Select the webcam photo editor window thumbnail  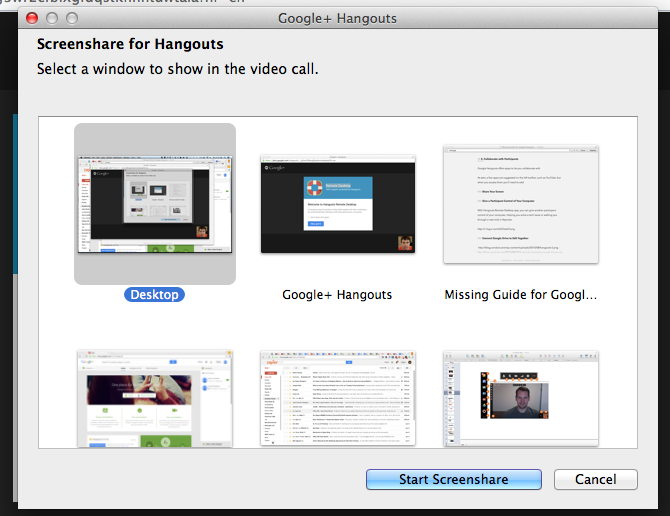[x=520, y=399]
